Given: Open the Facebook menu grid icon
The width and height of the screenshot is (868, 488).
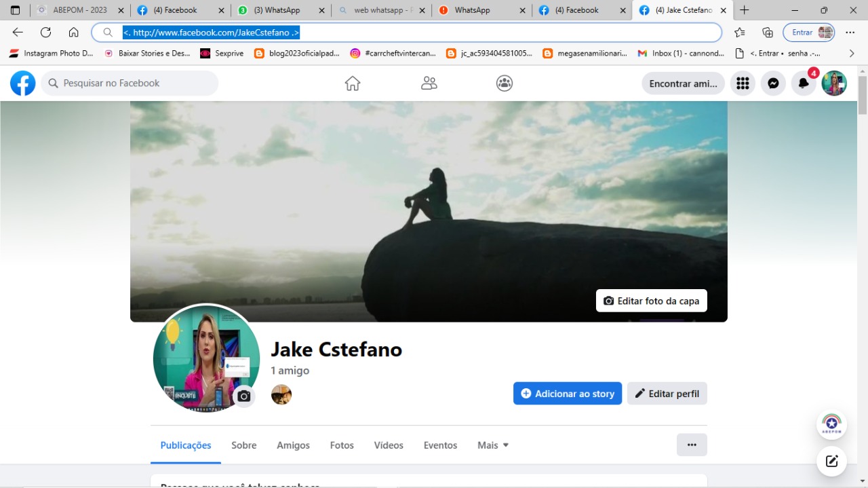Looking at the screenshot, I should 743,83.
